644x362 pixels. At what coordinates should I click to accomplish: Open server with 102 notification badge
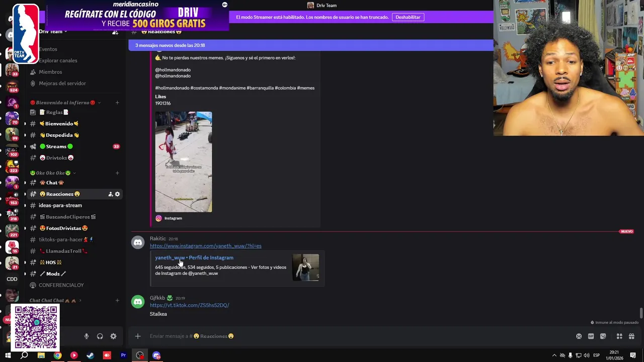click(x=12, y=151)
